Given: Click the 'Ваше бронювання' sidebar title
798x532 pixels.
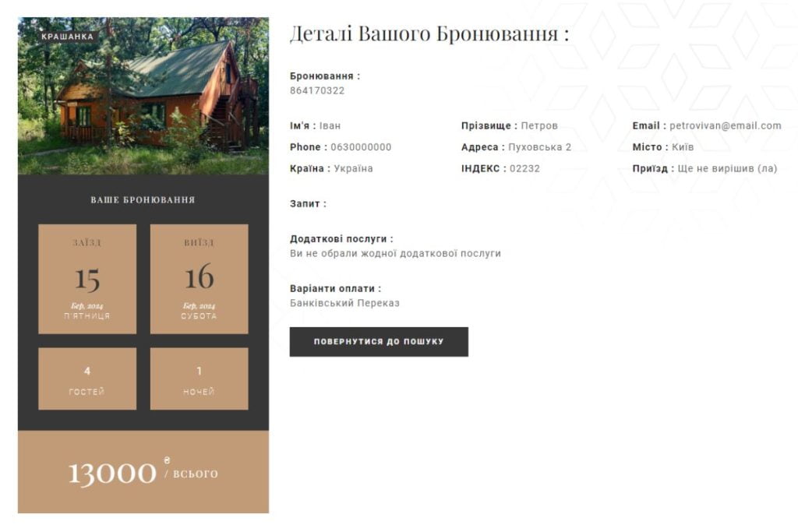Looking at the screenshot, I should (x=143, y=200).
